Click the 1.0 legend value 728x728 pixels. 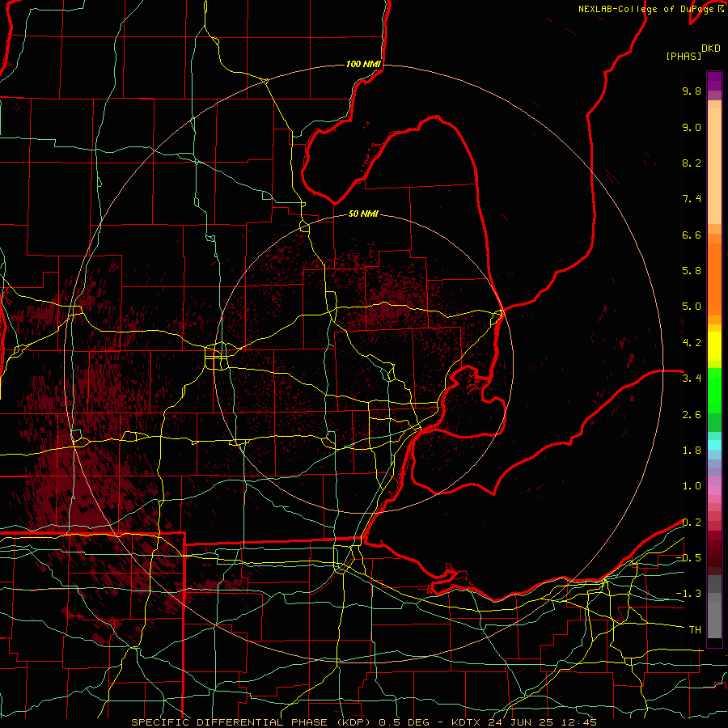[x=692, y=486]
